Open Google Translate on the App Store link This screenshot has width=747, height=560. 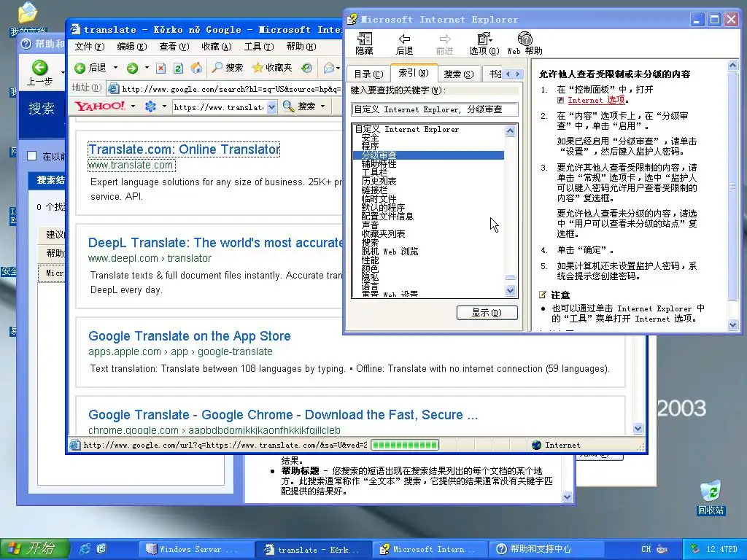[189, 336]
